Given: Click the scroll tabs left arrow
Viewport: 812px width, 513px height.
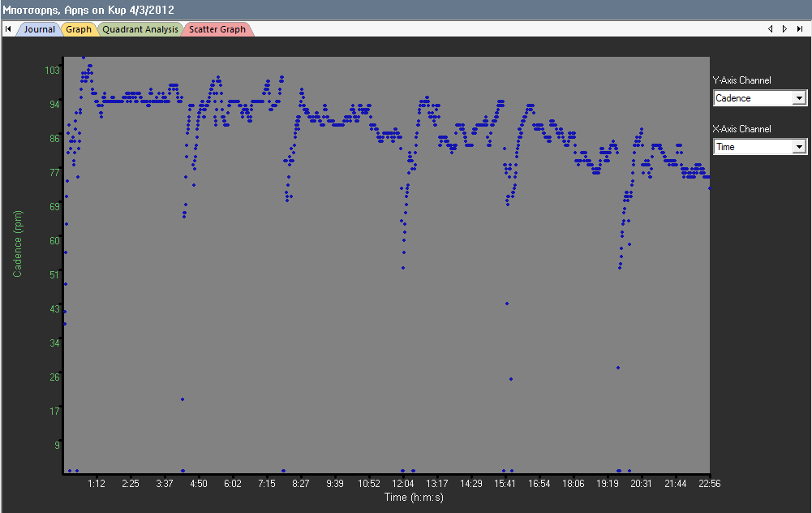Looking at the screenshot, I should [771, 29].
